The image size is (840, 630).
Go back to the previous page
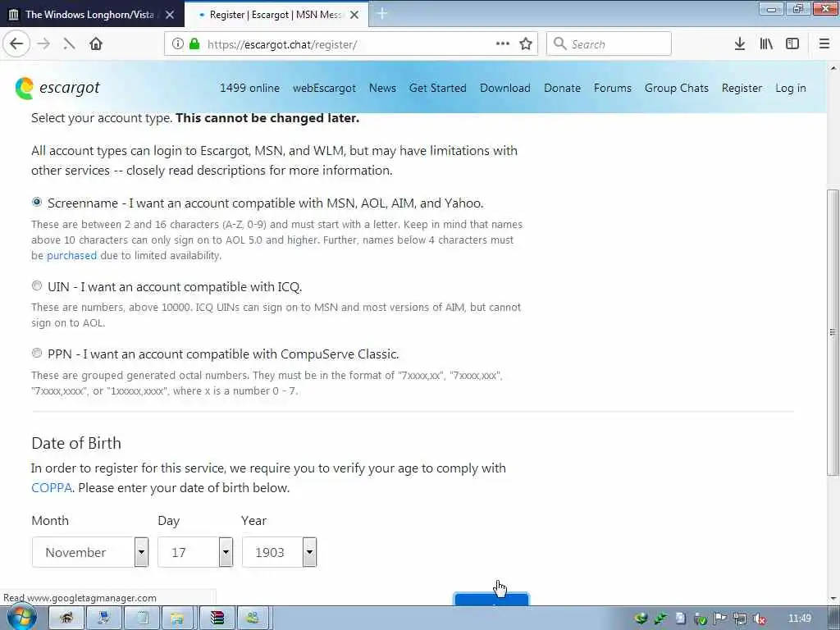pos(16,44)
